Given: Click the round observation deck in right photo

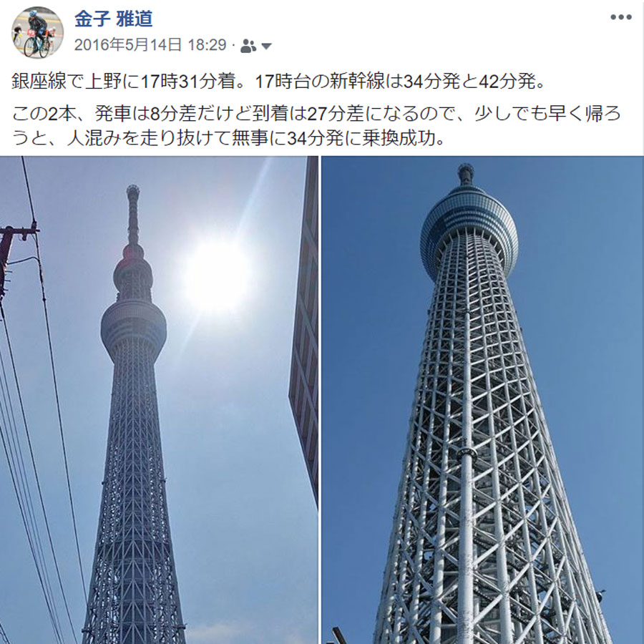Looking at the screenshot, I should [x=469, y=234].
